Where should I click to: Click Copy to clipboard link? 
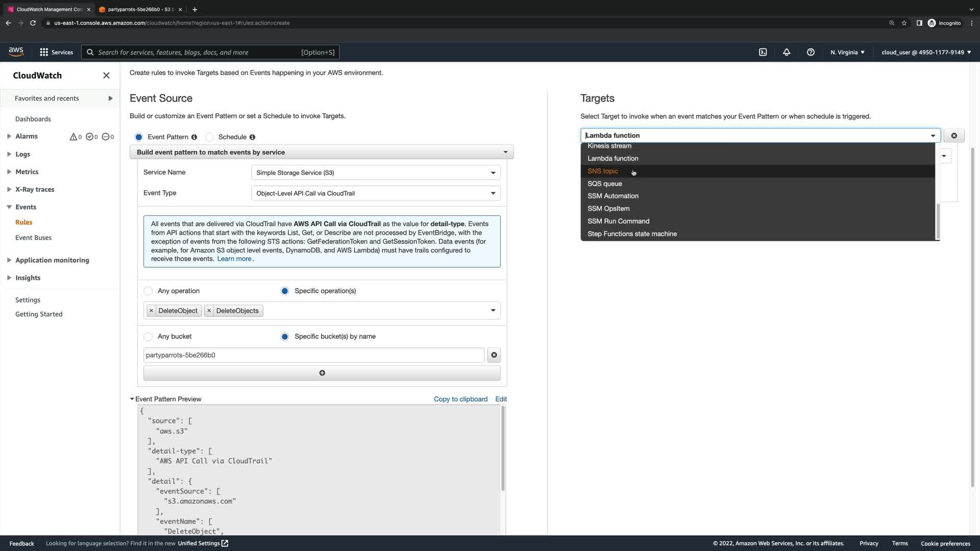pos(460,399)
